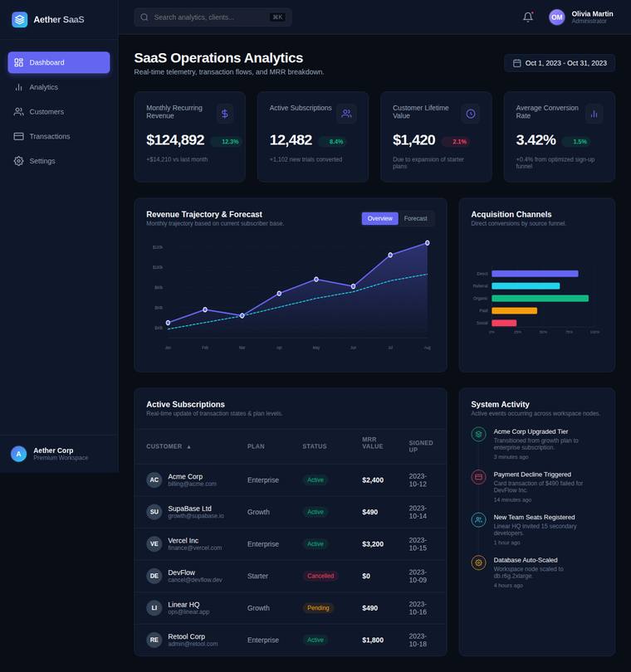Click the Acme Corp Upgraded Tier activity icon

479,434
